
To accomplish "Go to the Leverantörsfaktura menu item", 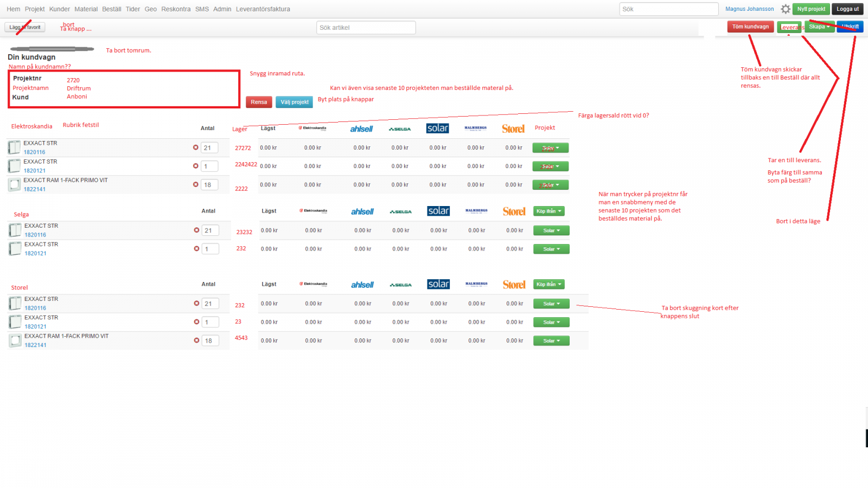I will (x=263, y=9).
